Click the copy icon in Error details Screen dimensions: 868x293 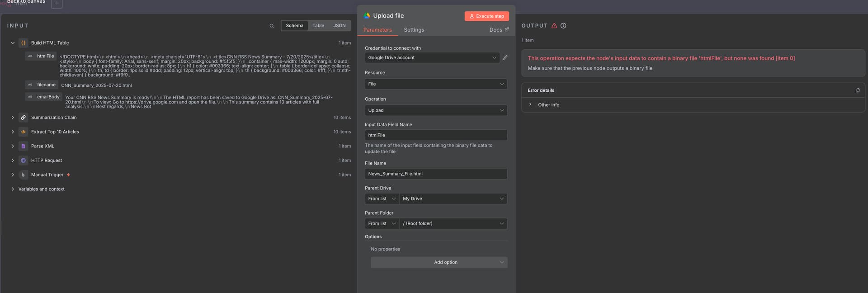(x=858, y=90)
